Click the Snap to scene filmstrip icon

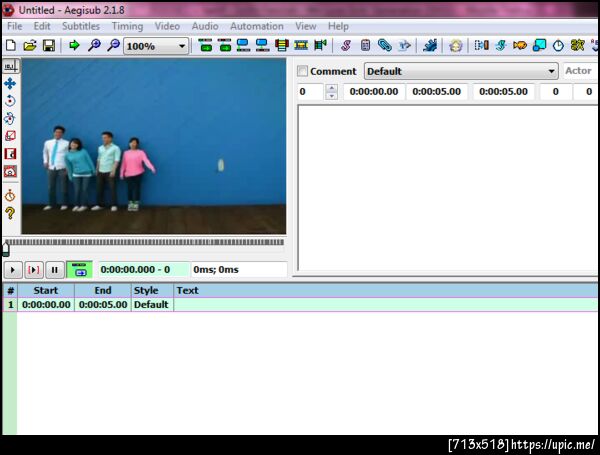(301, 46)
